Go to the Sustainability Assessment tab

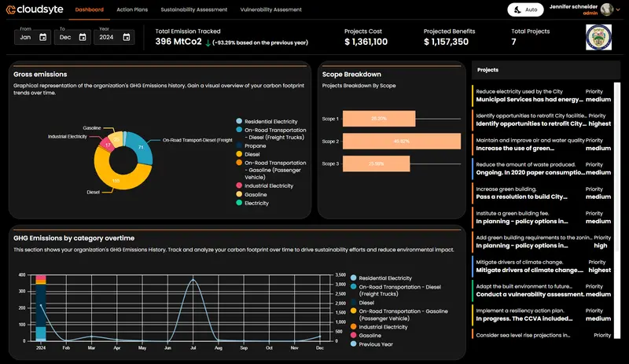pyautogui.click(x=193, y=9)
